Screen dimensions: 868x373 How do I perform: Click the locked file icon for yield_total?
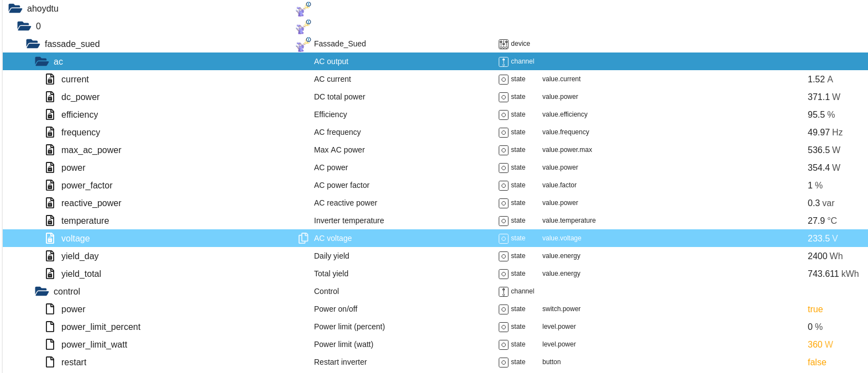[x=50, y=274]
